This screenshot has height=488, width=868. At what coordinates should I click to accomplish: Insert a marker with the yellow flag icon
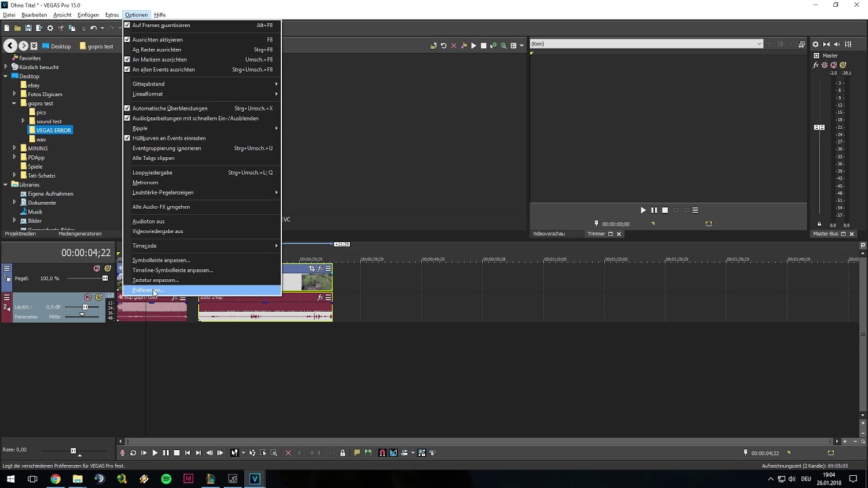pyautogui.click(x=357, y=453)
